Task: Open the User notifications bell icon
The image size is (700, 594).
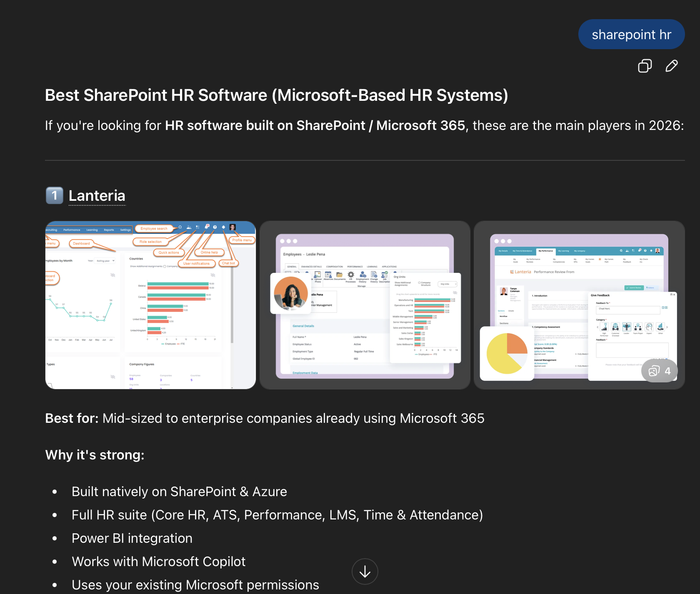Action: click(207, 227)
